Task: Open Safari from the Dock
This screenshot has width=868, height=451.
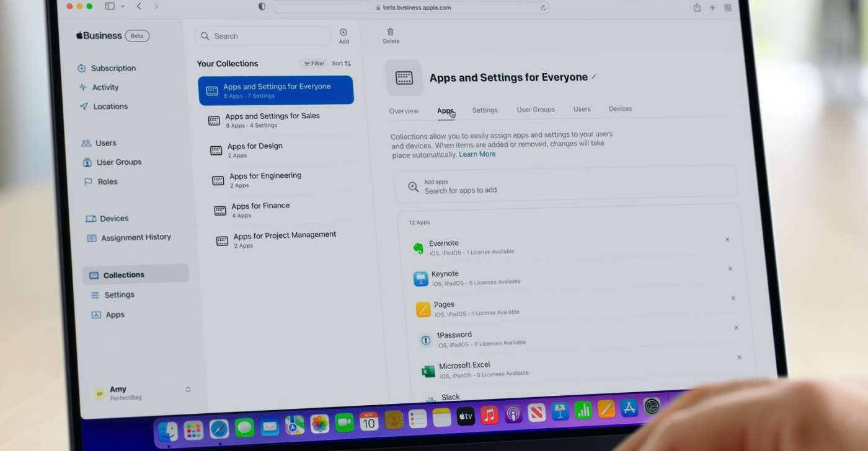Action: click(219, 429)
